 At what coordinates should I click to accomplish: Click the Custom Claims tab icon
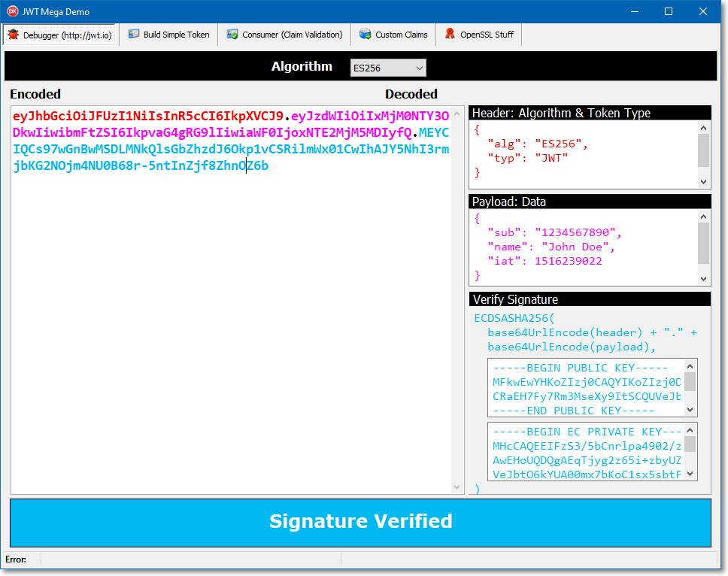[x=366, y=35]
